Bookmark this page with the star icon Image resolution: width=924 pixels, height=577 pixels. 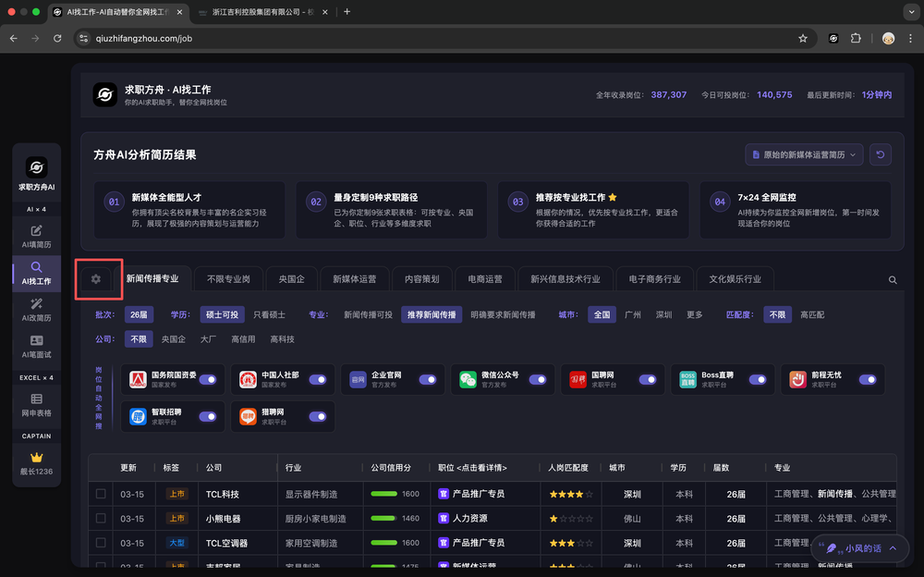pyautogui.click(x=803, y=38)
